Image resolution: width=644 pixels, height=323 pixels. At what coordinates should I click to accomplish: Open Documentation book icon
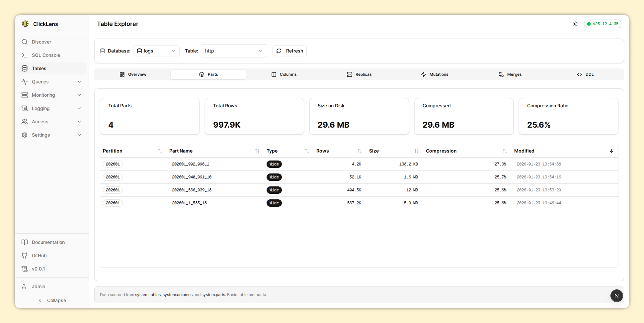click(25, 242)
